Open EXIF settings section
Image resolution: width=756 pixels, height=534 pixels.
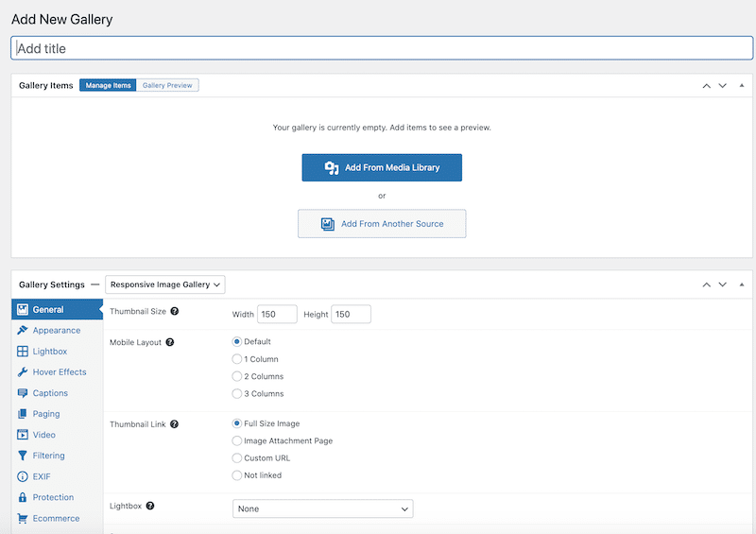pos(58,476)
